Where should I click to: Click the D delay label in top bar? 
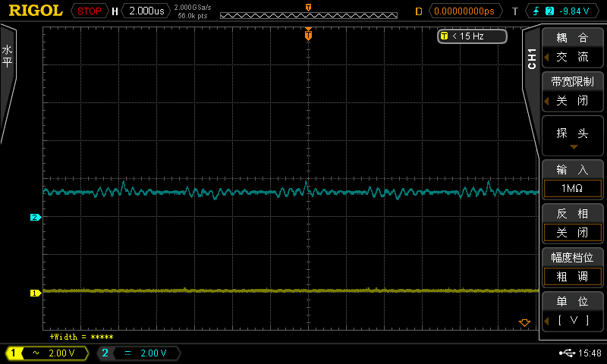[x=419, y=11]
